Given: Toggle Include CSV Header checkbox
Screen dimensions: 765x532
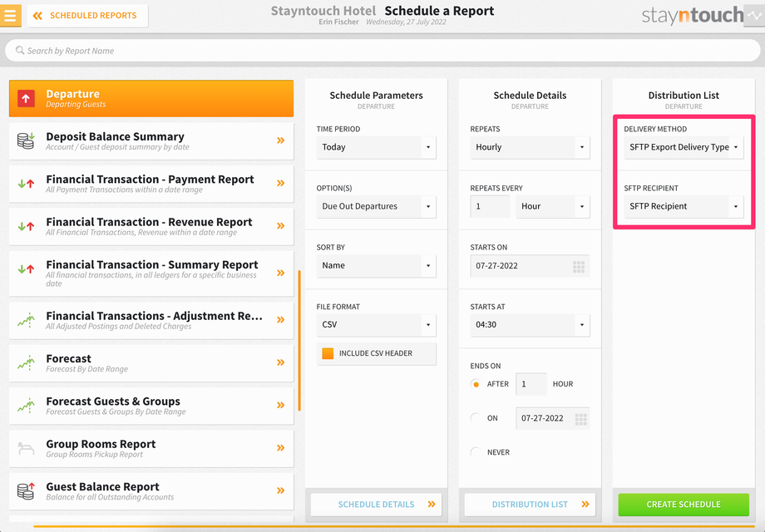Looking at the screenshot, I should click(x=328, y=353).
